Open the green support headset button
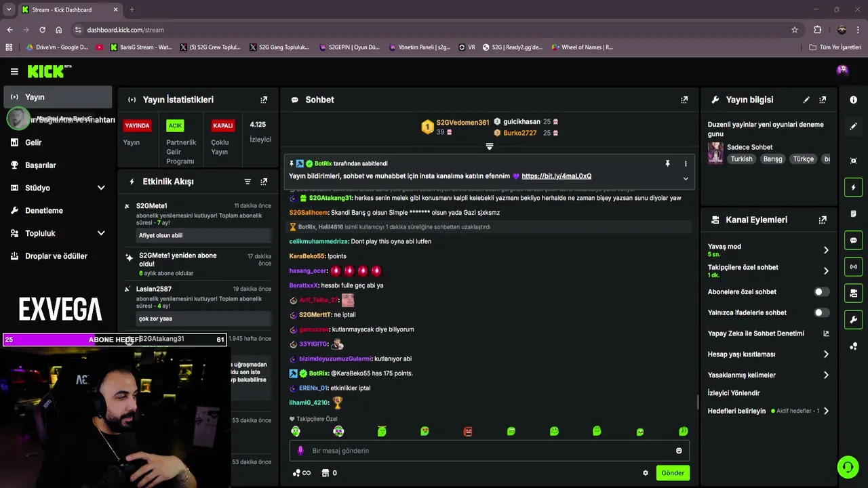This screenshot has height=488, width=868. [848, 467]
